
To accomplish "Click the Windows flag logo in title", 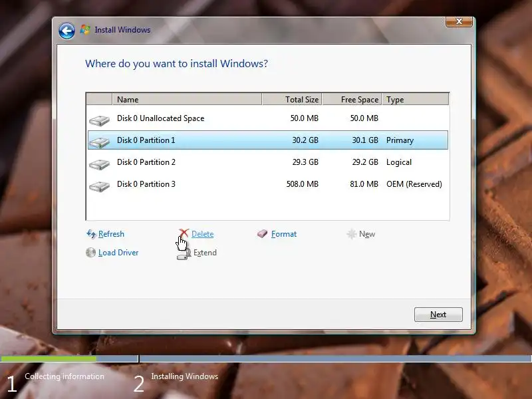I will (x=85, y=29).
